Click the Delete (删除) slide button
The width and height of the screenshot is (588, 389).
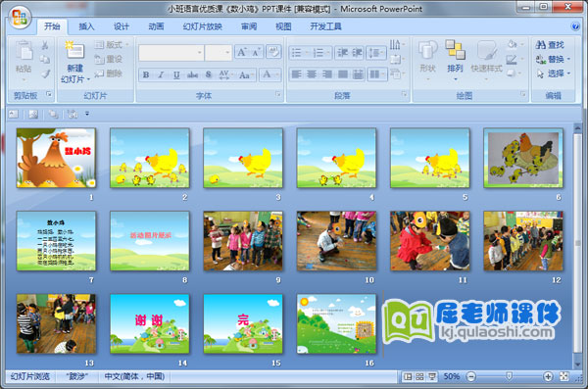tap(109, 73)
